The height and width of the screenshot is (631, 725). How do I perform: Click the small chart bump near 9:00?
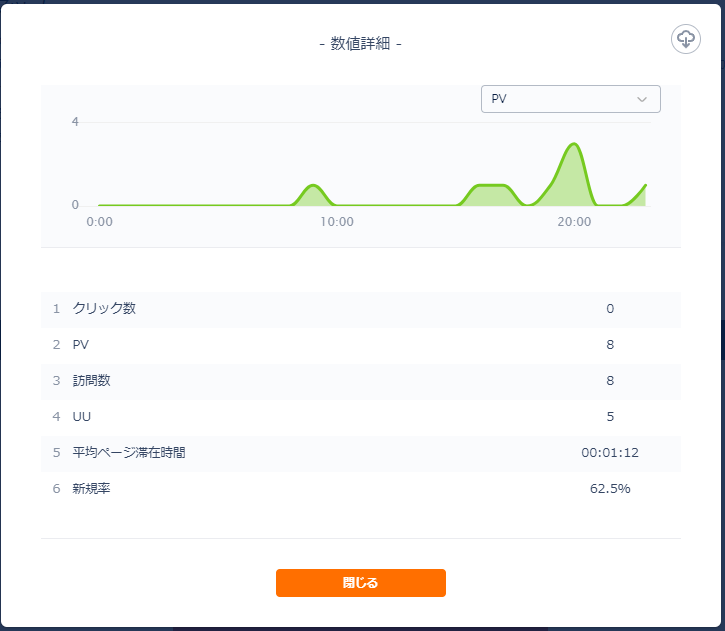313,186
